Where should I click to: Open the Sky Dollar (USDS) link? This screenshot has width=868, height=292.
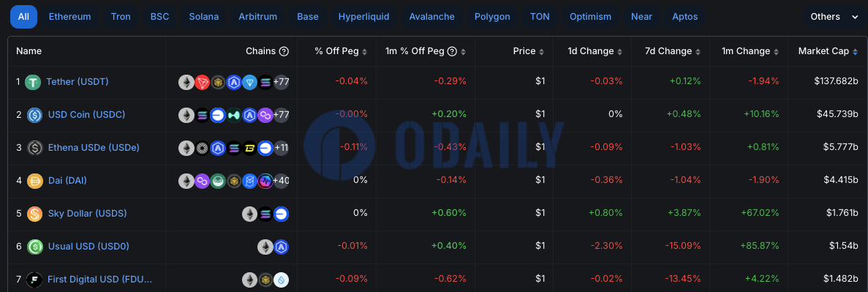click(88, 213)
